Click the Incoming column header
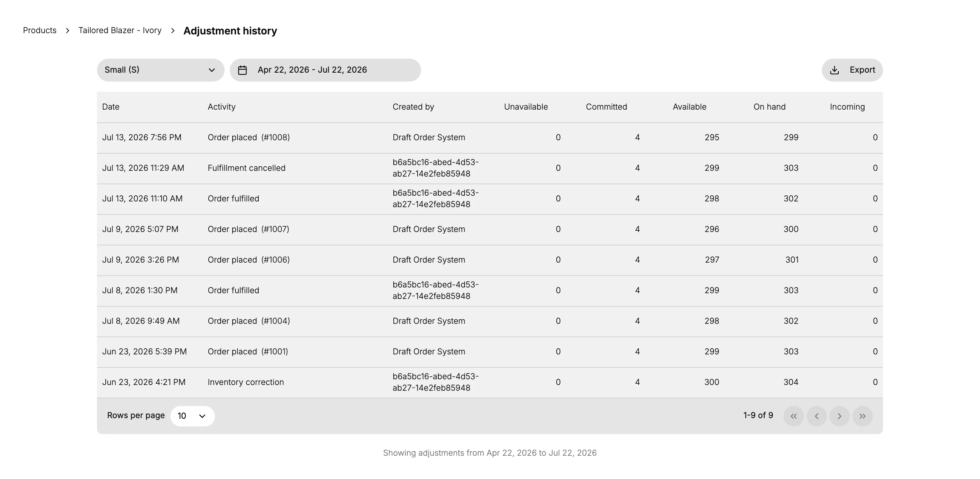980x479 pixels. point(847,107)
